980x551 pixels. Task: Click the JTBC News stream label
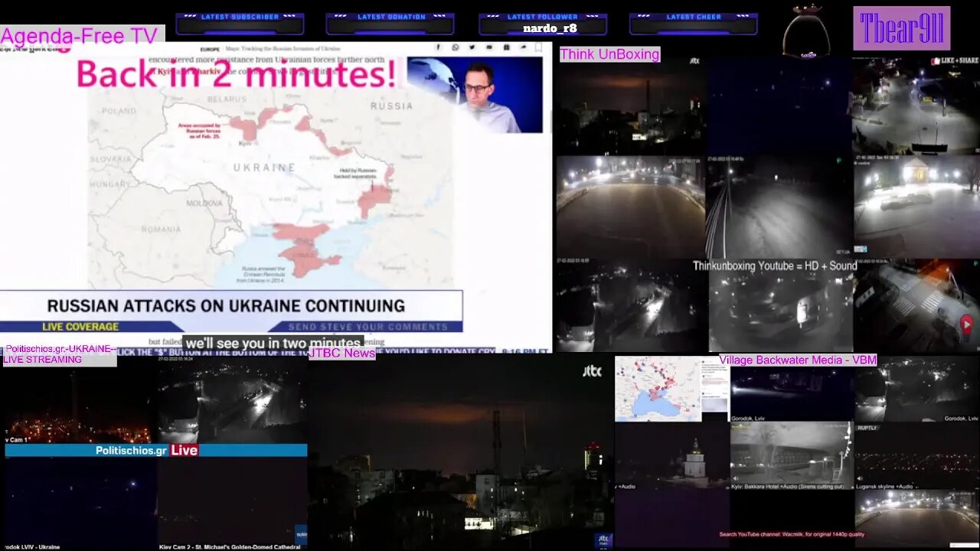click(343, 353)
